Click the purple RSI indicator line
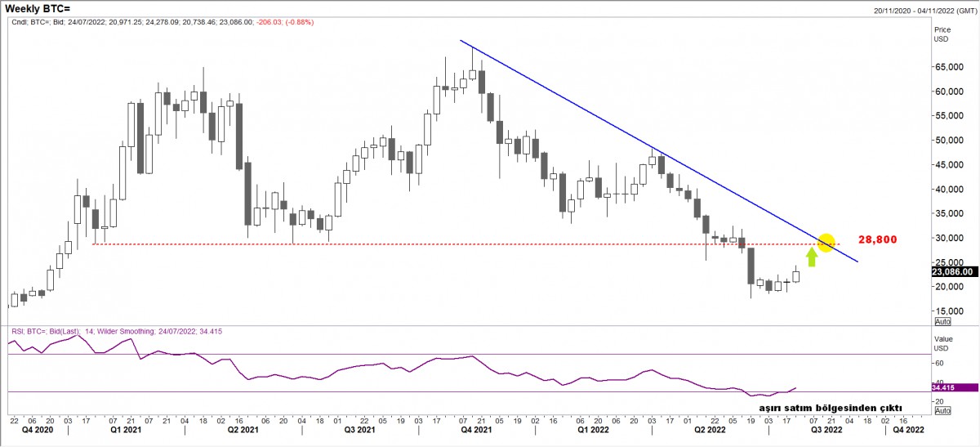The width and height of the screenshot is (980, 447). click(327, 378)
